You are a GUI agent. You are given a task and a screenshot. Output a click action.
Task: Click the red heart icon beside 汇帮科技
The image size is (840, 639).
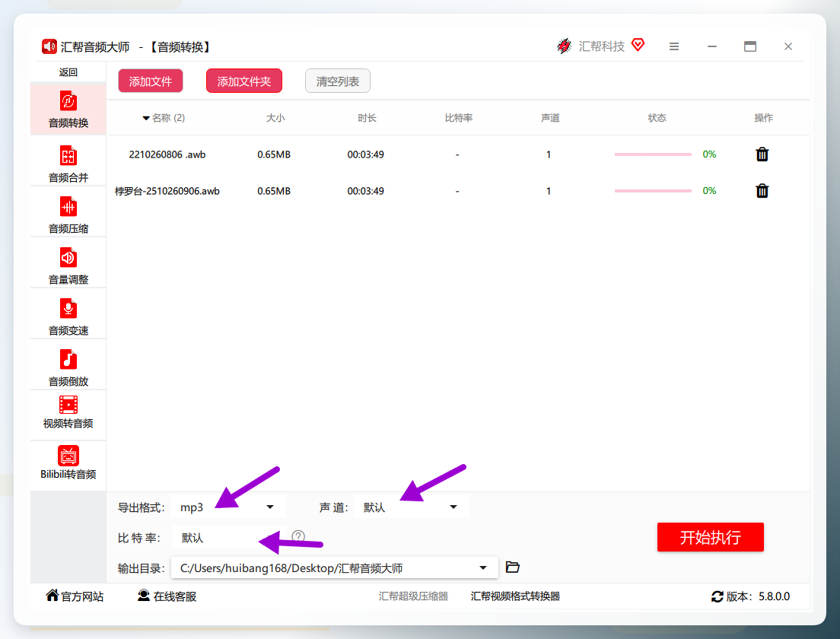[x=638, y=45]
